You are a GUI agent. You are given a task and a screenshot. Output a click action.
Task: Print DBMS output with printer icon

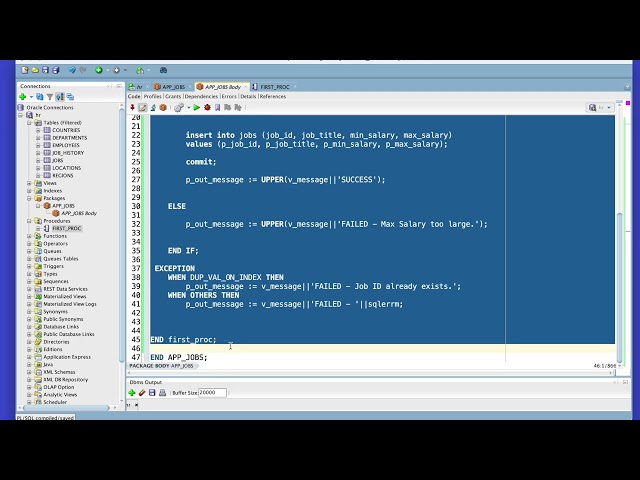(162, 393)
